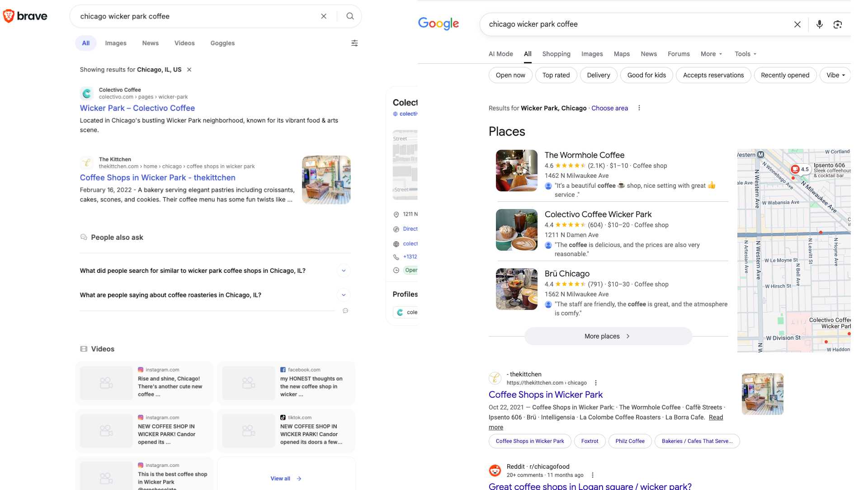Switch to Google Shopping tab
Viewport: 868px width, 490px height.
[x=556, y=54]
